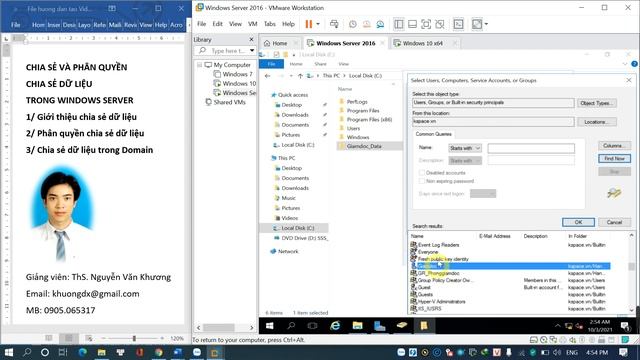This screenshot has width=640, height=360.
Task: Open Task View on the guest taskbar
Action: pos(313,326)
